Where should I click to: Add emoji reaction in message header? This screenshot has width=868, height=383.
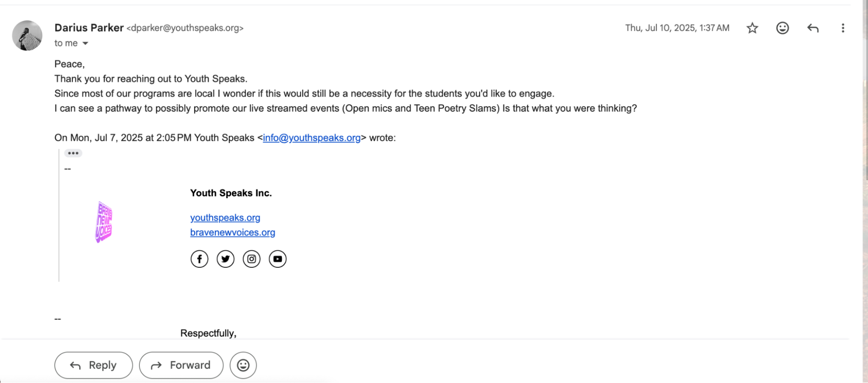[782, 28]
